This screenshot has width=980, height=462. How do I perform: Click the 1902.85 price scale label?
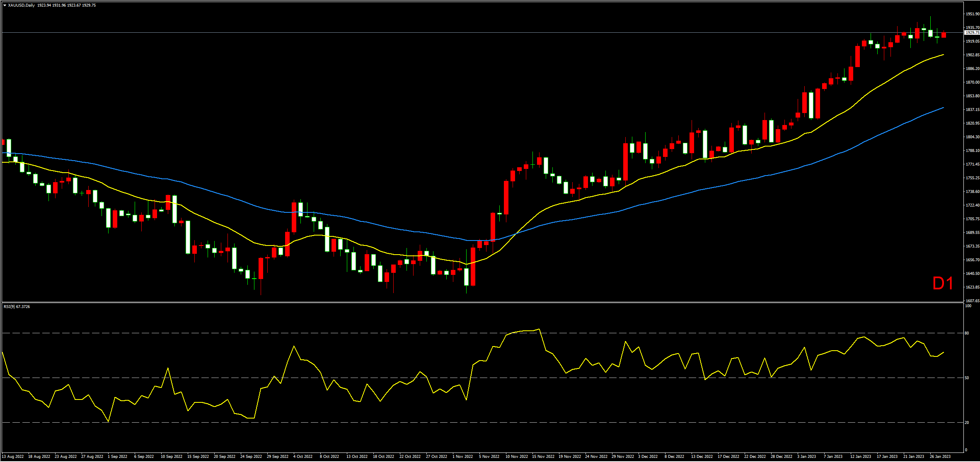(973, 55)
